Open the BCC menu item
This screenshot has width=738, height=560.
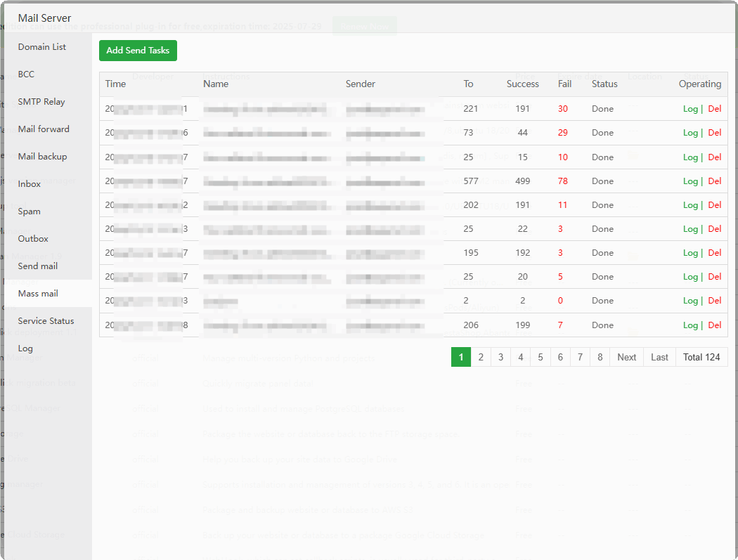point(26,74)
